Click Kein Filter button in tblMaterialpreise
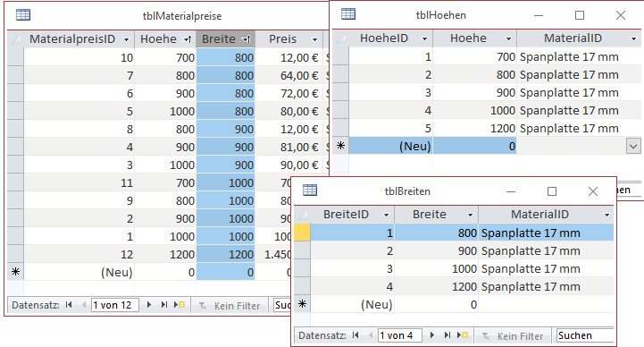 coord(230,306)
